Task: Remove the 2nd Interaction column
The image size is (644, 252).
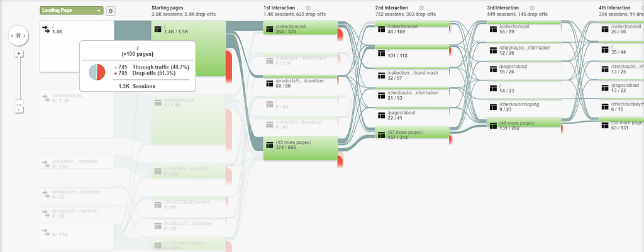Action: [x=421, y=8]
